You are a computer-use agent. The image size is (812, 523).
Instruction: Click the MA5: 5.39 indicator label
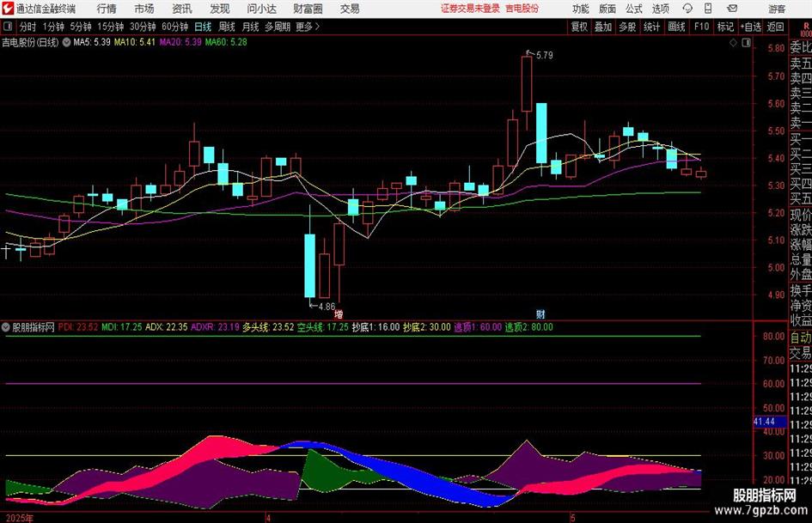click(x=92, y=42)
